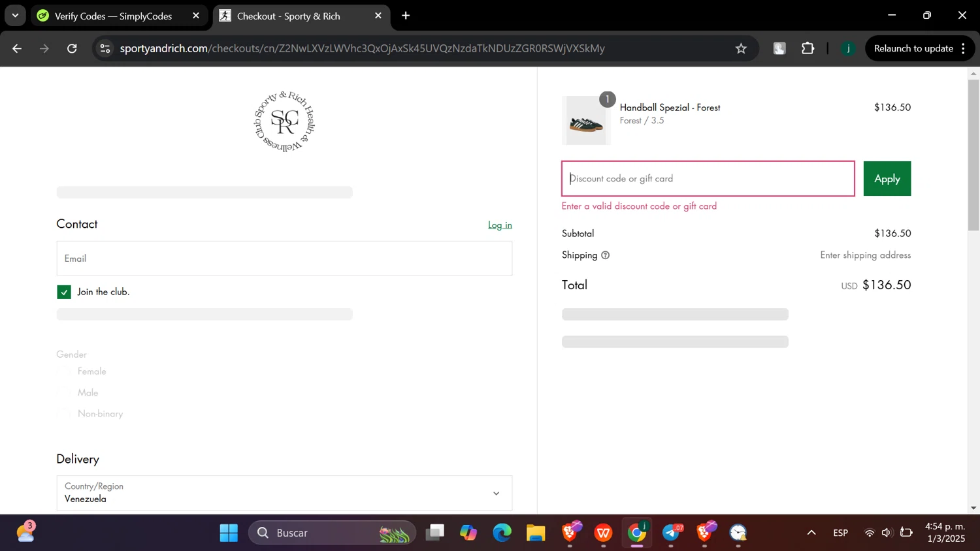This screenshot has width=980, height=551.
Task: Open Windows weather widget
Action: coord(25,532)
